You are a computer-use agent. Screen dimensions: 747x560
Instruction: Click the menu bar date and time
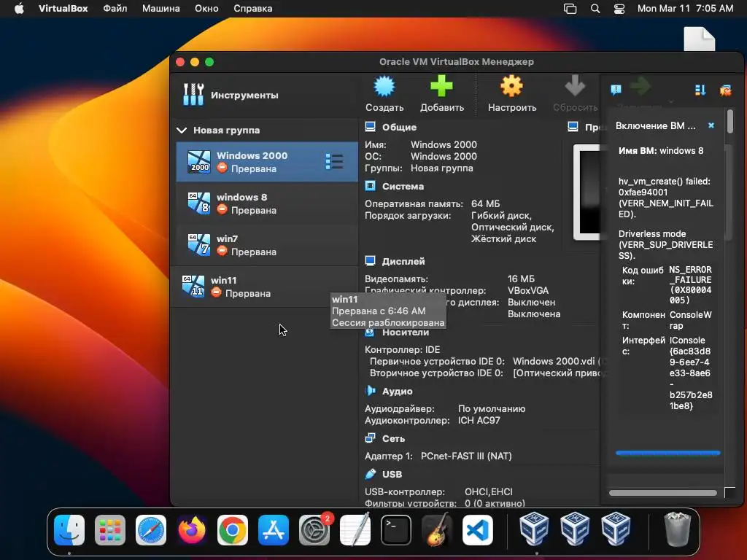pos(685,9)
